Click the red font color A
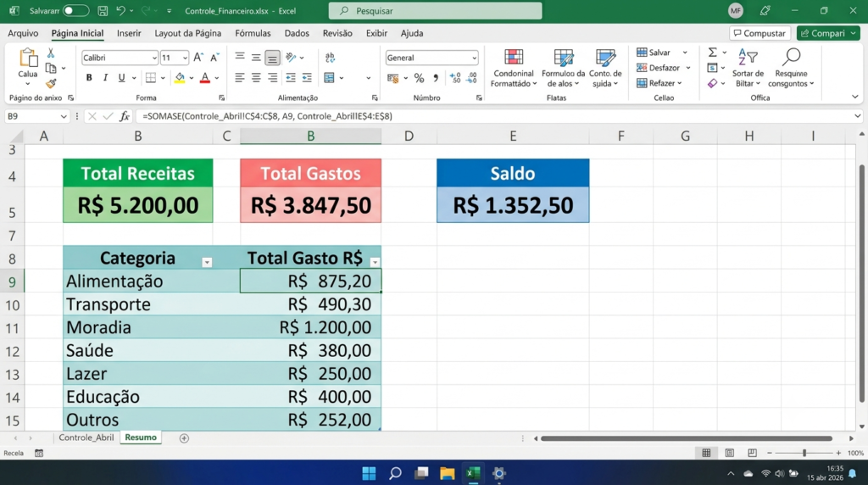Viewport: 868px width, 485px height. click(205, 78)
